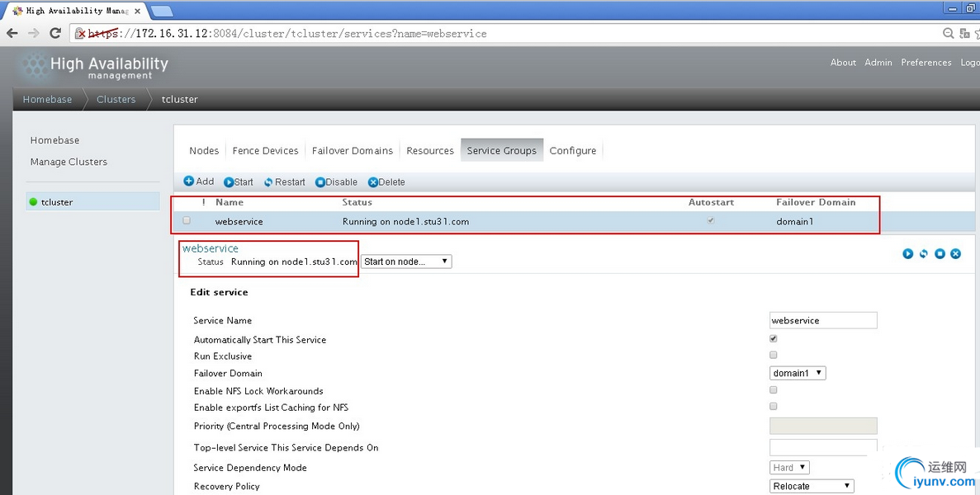Click the Status column header
The width and height of the screenshot is (980, 495).
(357, 202)
